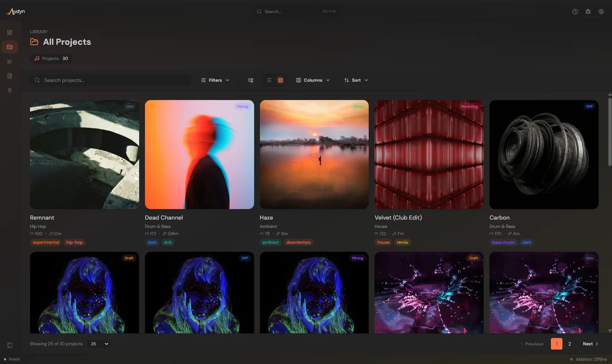Go to the Next page
The image size is (612, 364).
pyautogui.click(x=590, y=344)
